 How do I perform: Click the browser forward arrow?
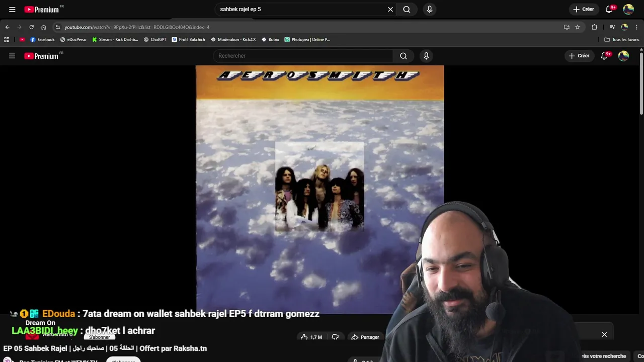pyautogui.click(x=19, y=27)
